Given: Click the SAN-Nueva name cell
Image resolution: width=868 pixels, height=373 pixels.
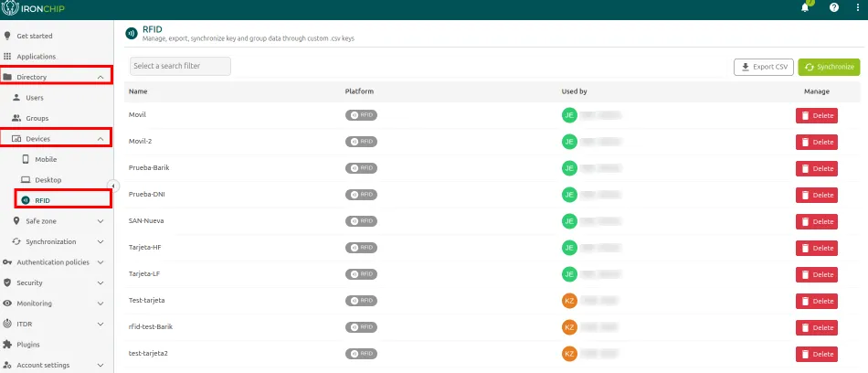Looking at the screenshot, I should click(x=146, y=220).
